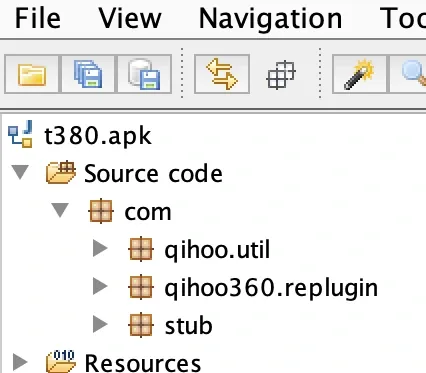
Task: Click the com package icon
Action: [101, 211]
